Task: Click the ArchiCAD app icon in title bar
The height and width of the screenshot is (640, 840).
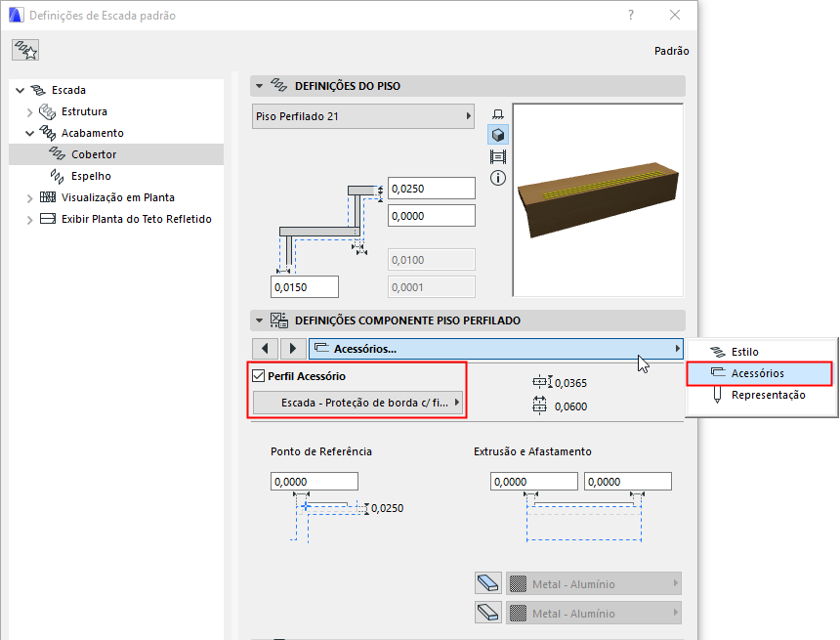Action: (16, 15)
